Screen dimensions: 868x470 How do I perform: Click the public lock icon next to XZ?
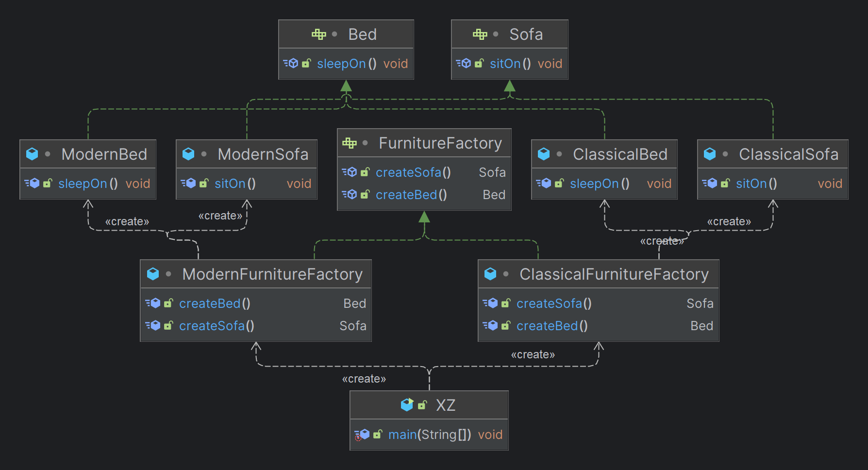422,404
